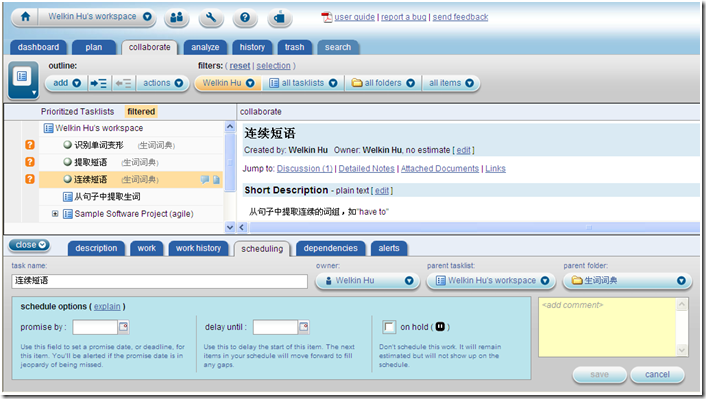This screenshot has height=399, width=706.
Task: Open the dependencies tab
Action: click(x=330, y=249)
